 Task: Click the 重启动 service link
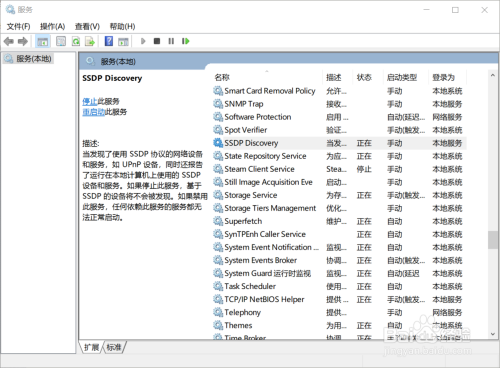pos(94,112)
